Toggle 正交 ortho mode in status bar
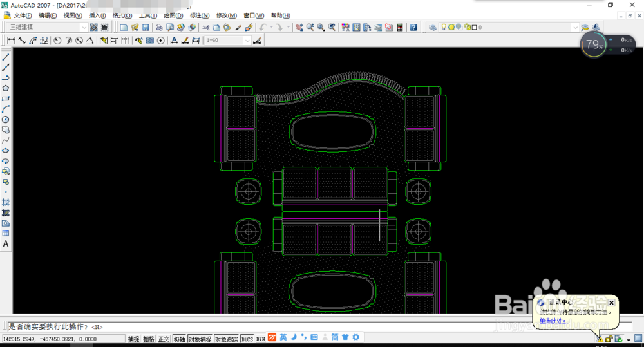The image size is (644, 347). pos(164,339)
